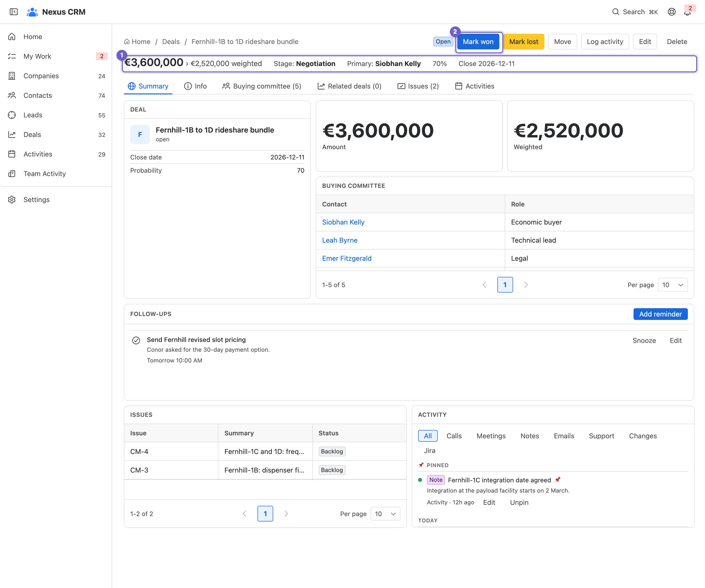The image size is (705, 588).
Task: Go to previous Issues page
Action: pyautogui.click(x=244, y=514)
